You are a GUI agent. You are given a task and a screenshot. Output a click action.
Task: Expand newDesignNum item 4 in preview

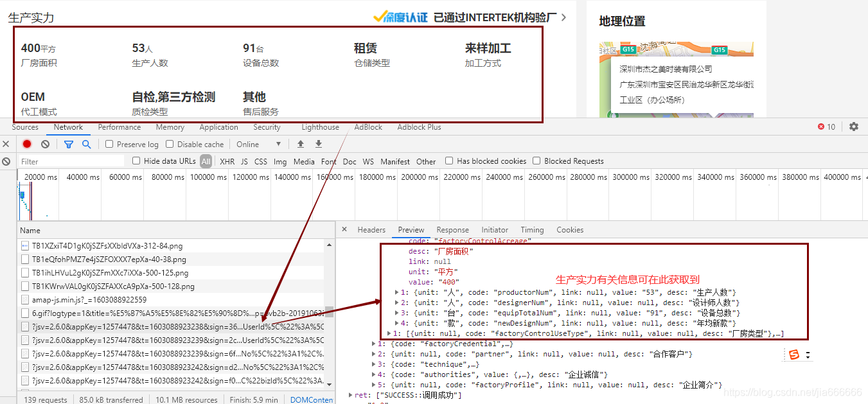(396, 323)
